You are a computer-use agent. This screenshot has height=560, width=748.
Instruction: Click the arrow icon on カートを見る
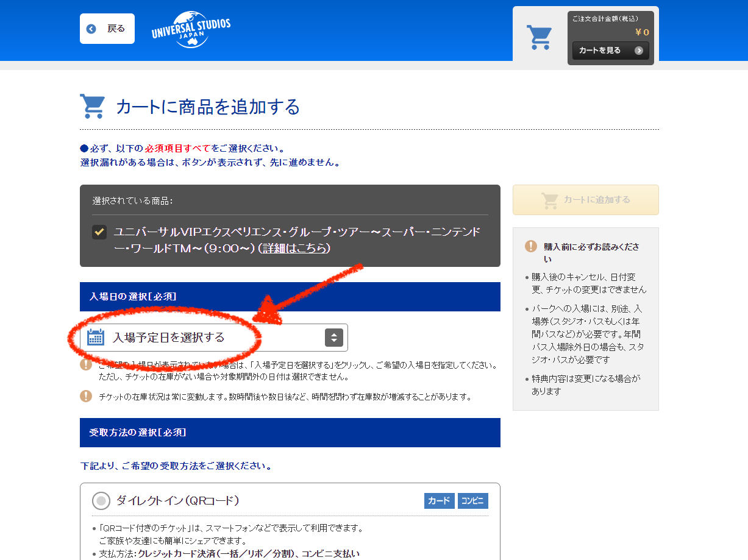639,51
